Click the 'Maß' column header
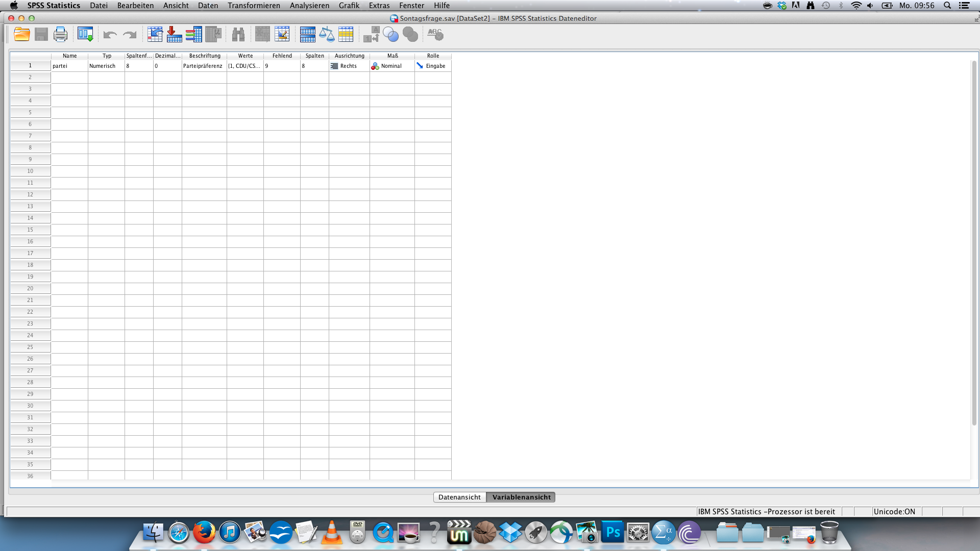The image size is (980, 551). (392, 56)
